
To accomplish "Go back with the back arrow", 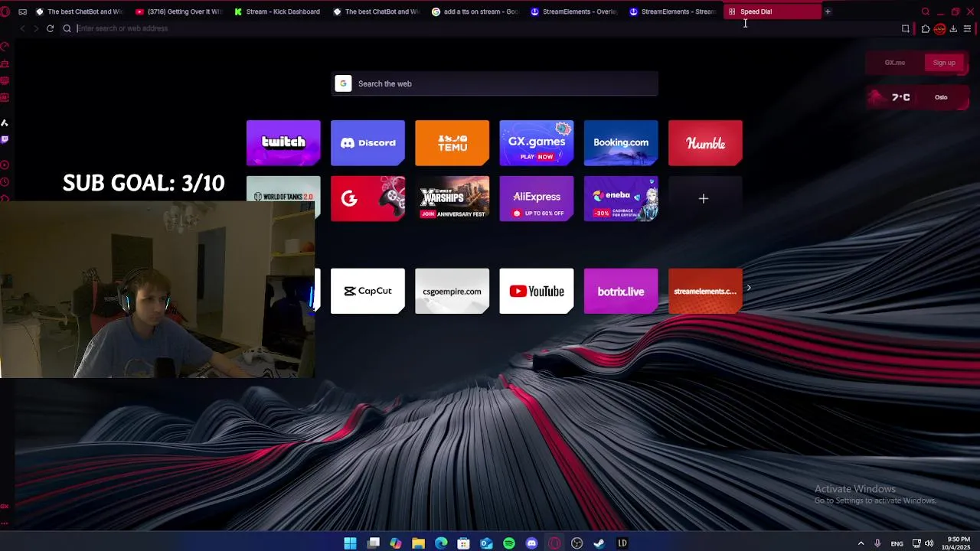I will tap(22, 28).
